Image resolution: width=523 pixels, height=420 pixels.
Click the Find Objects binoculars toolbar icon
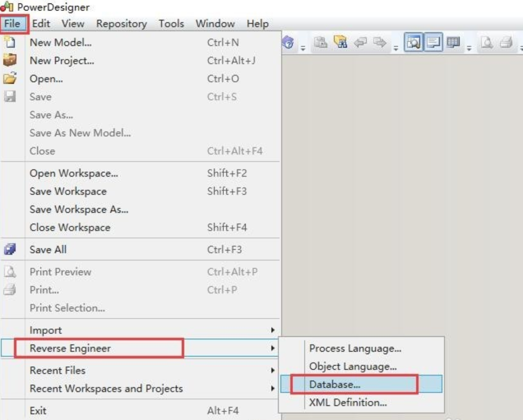tap(340, 42)
